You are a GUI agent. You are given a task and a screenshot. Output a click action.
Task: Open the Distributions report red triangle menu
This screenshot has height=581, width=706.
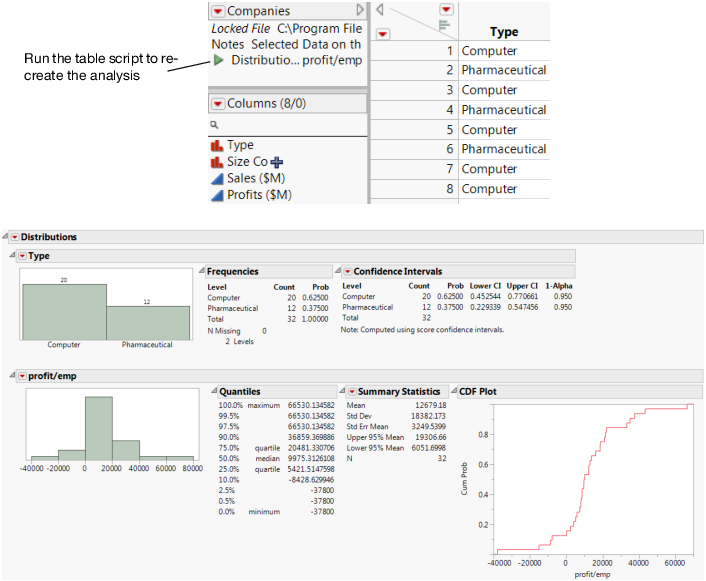click(x=14, y=237)
